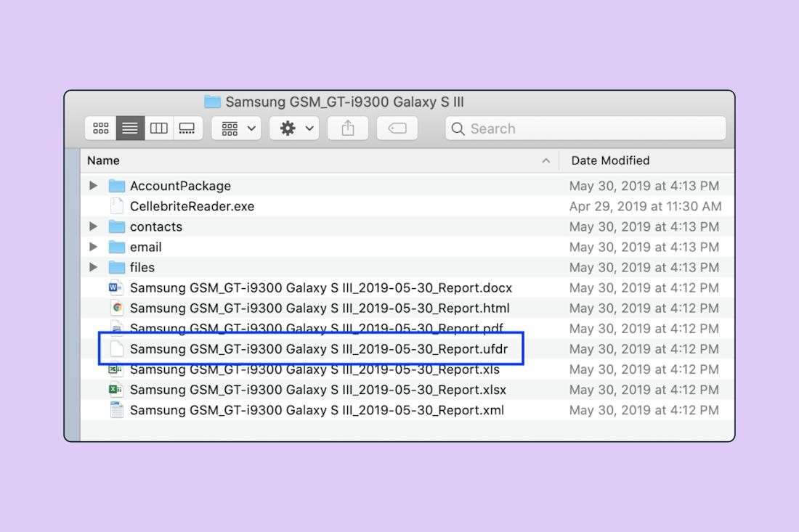Screen dimensions: 799x532
Task: Click the Edit Tags button
Action: [397, 128]
